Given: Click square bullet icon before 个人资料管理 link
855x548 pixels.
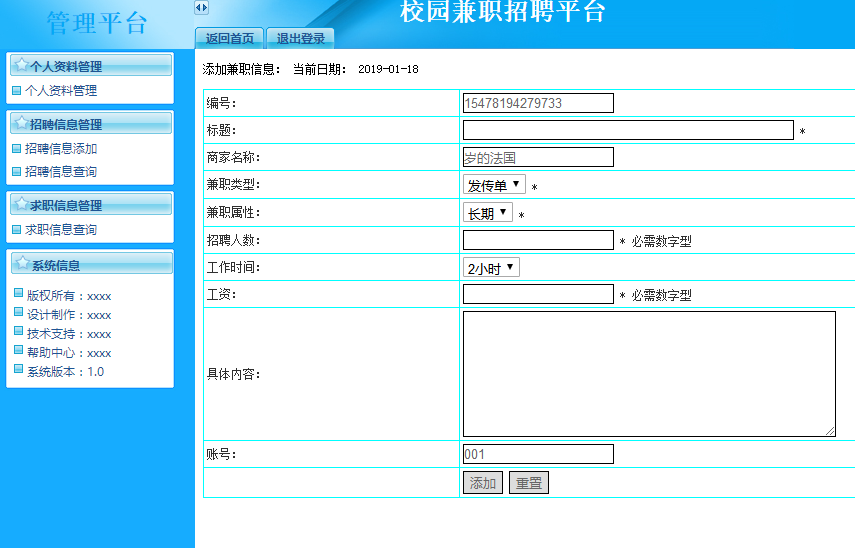Looking at the screenshot, I should (16, 91).
